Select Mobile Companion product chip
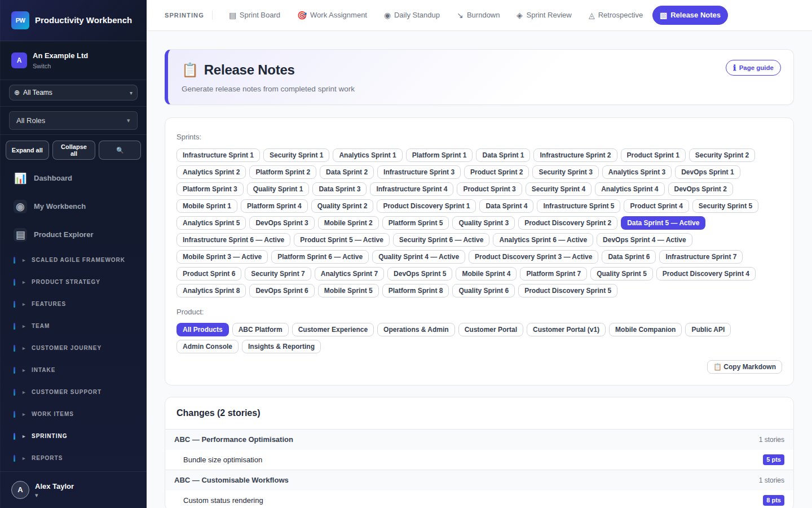The image size is (812, 508). pos(645,330)
